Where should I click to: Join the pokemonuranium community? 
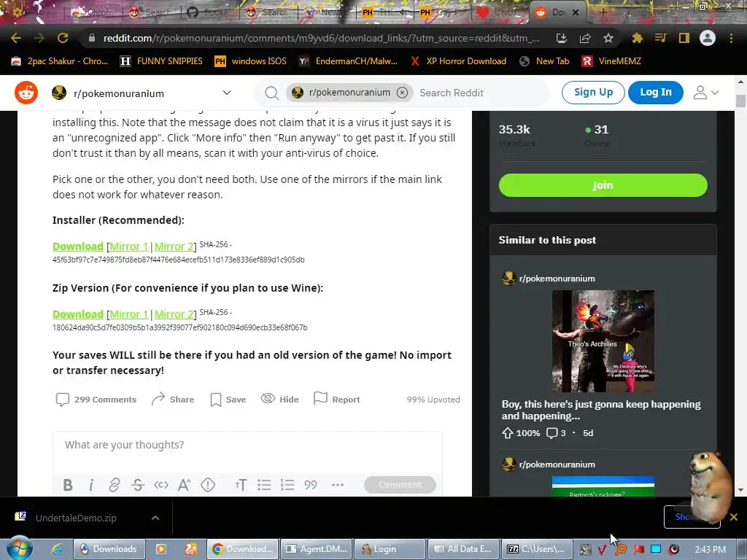click(x=603, y=185)
